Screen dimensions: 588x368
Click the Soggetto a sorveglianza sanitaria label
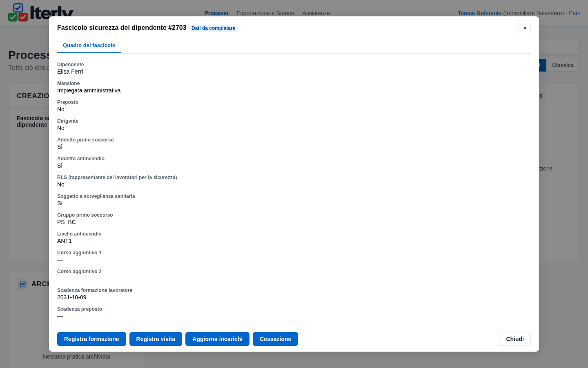pyautogui.click(x=96, y=196)
